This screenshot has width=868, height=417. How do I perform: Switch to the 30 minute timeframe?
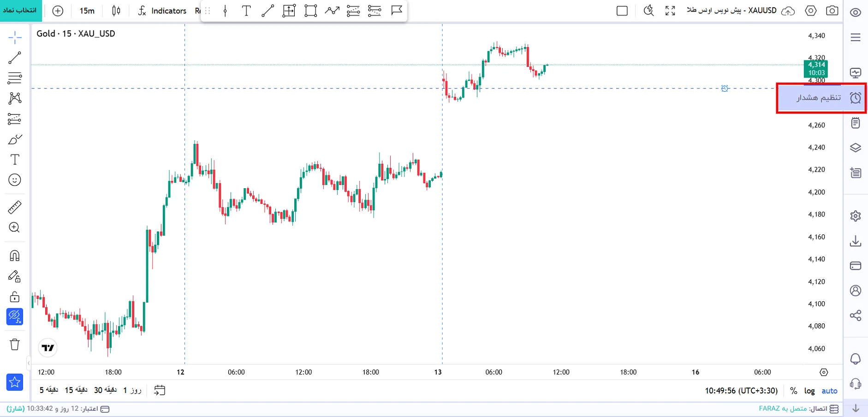tap(106, 390)
